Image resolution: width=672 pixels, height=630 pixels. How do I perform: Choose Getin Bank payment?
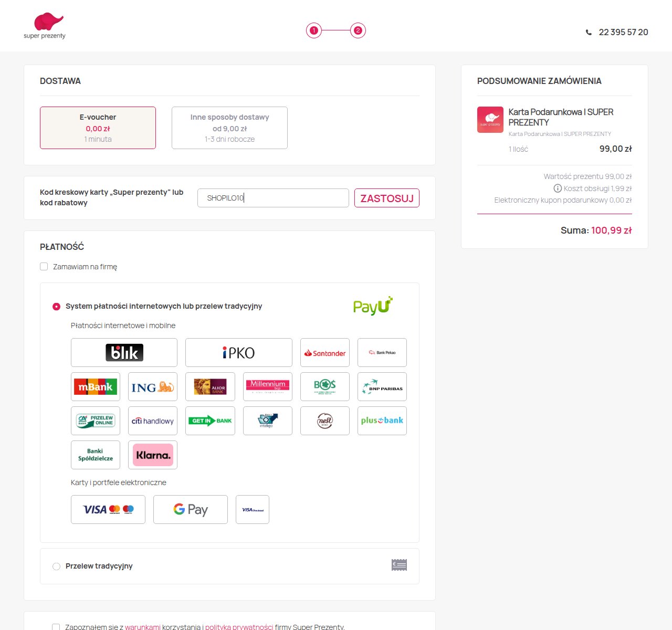(x=210, y=421)
